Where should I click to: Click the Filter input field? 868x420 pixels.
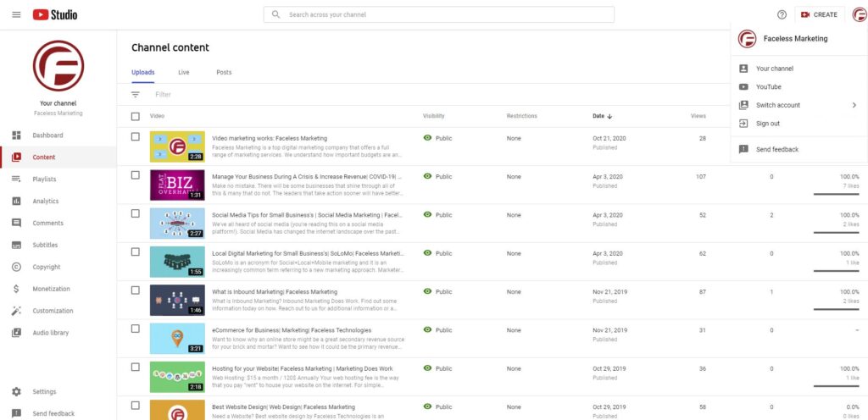[163, 95]
